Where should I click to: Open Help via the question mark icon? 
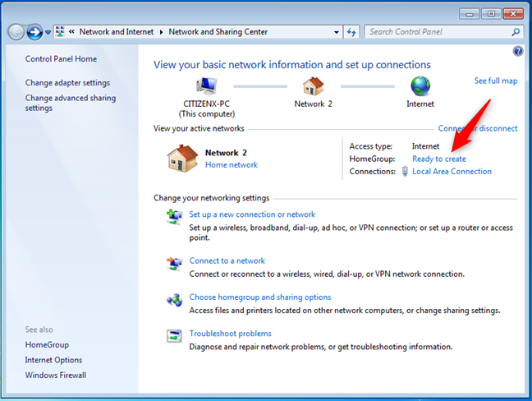(518, 51)
